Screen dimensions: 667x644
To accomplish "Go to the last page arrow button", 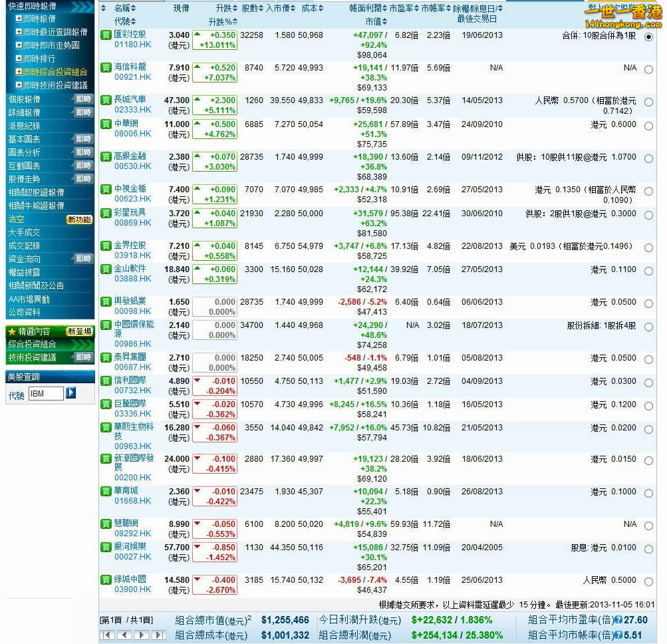I will pyautogui.click(x=159, y=635).
